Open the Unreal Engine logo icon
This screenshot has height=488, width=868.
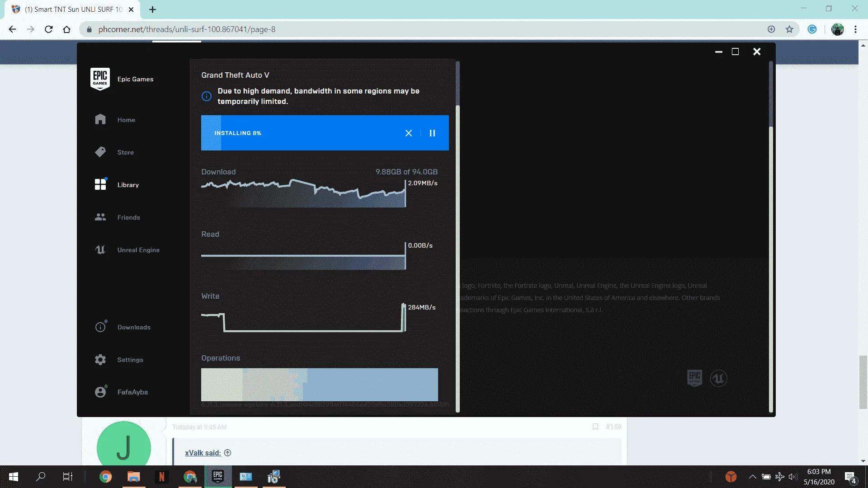coord(100,249)
